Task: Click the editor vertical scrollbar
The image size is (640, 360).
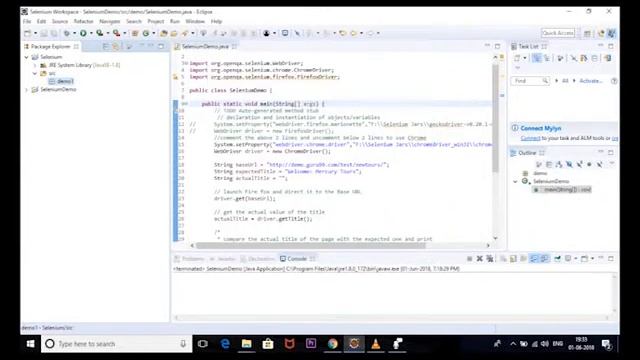Action: [496, 118]
